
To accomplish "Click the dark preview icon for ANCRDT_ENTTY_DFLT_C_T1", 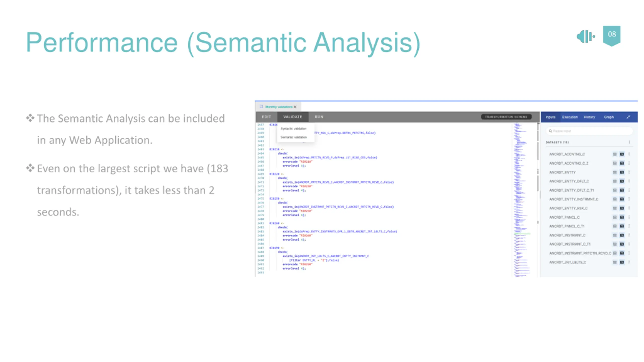I will point(622,190).
